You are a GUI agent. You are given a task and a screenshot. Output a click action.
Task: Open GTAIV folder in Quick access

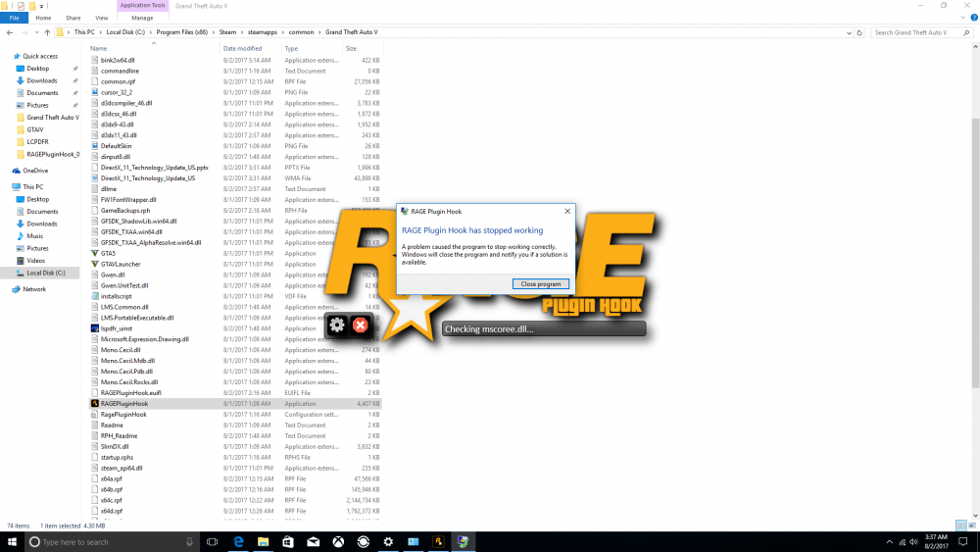pyautogui.click(x=35, y=130)
